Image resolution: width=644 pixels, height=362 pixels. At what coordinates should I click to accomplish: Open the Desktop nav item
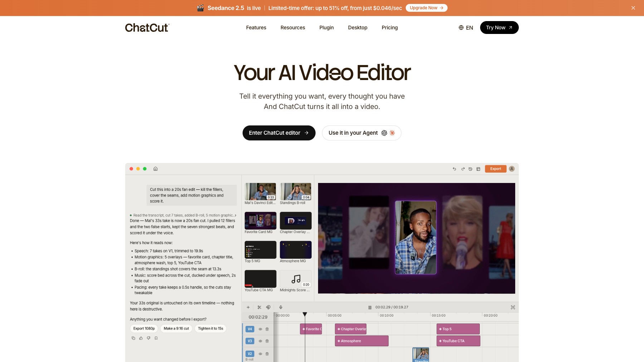coord(358,28)
